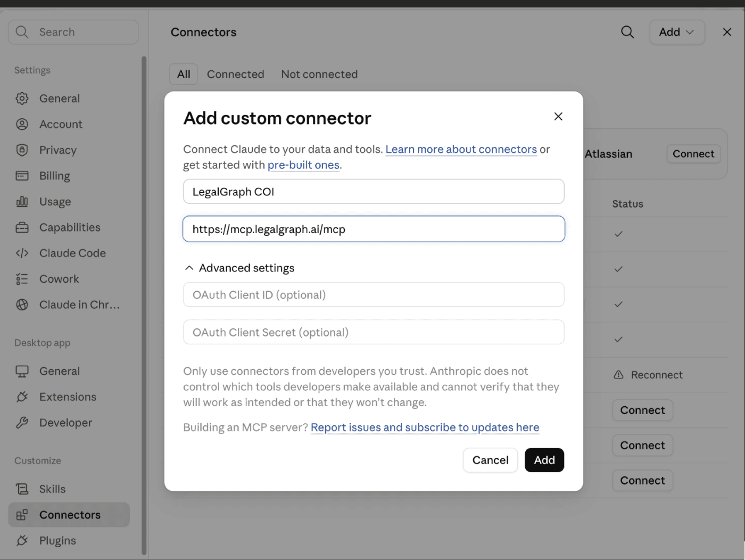Image resolution: width=745 pixels, height=560 pixels.
Task: Open General settings gear icon
Action: point(22,98)
